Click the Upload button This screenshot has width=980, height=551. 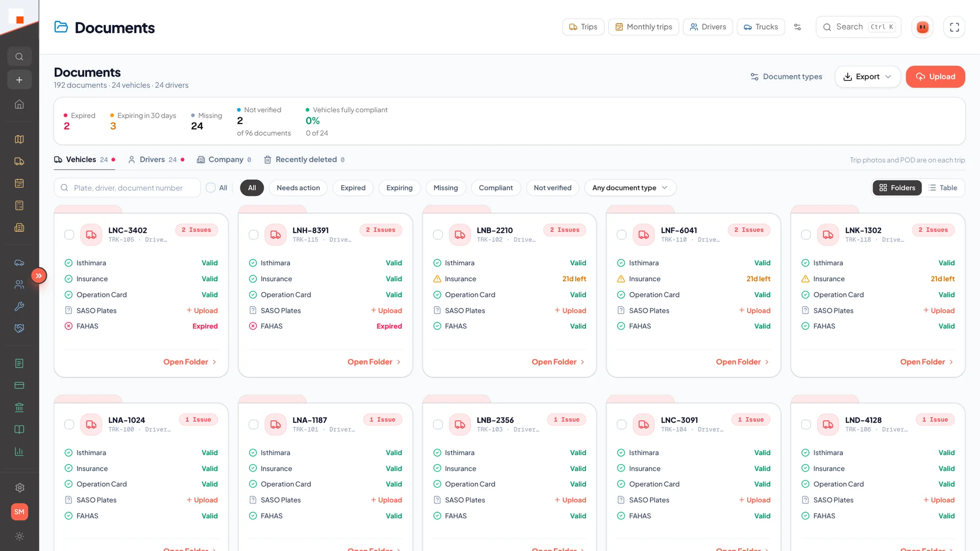point(935,77)
